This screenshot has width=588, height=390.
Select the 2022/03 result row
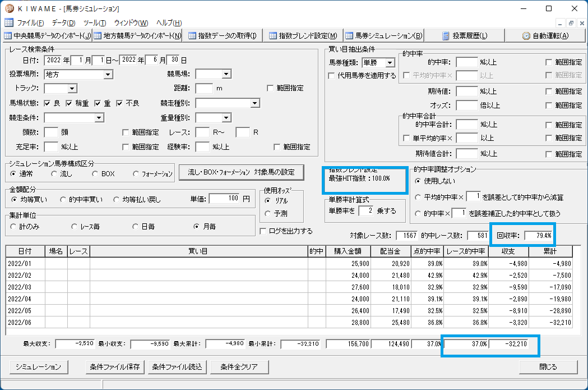coord(289,287)
